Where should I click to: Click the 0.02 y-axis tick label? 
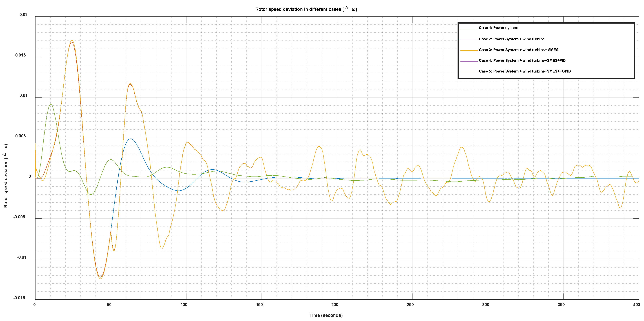[x=23, y=15]
